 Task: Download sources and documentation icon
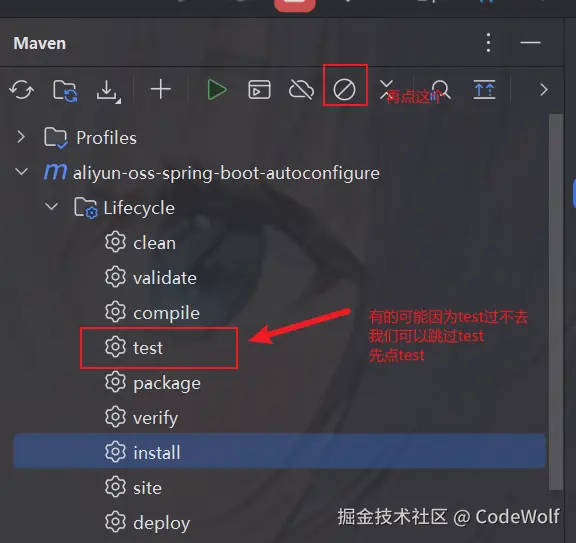click(x=108, y=91)
